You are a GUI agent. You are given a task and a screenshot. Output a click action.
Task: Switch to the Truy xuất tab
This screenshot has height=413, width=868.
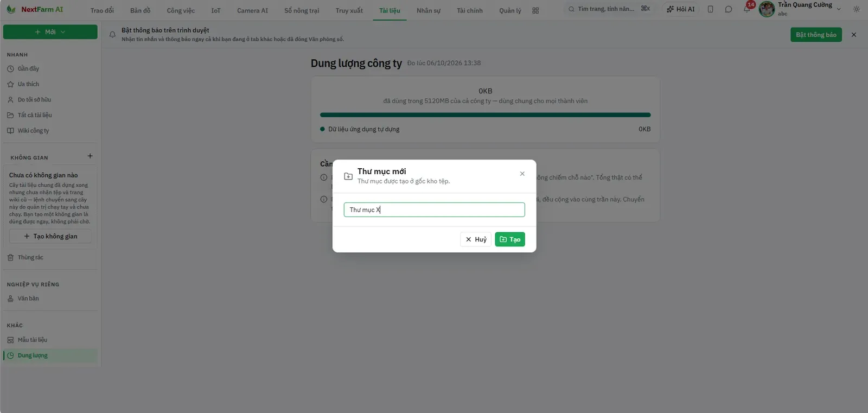349,10
